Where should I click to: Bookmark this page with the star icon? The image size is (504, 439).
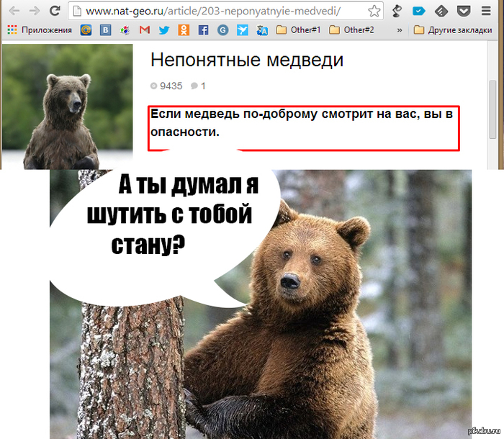373,12
